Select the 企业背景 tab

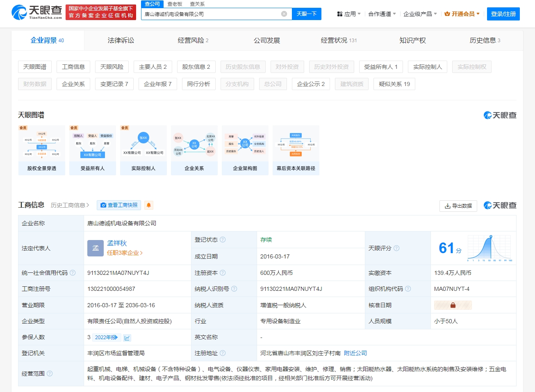48,41
